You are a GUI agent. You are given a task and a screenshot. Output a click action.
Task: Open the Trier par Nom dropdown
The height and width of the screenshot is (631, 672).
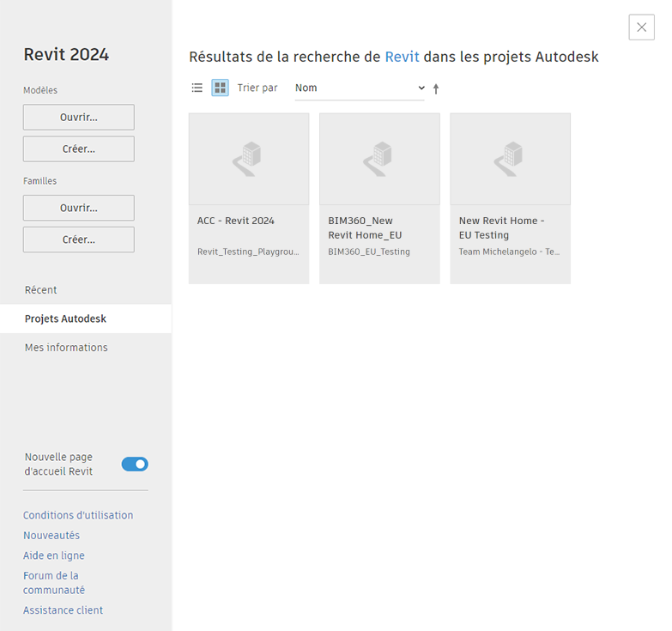pos(360,88)
